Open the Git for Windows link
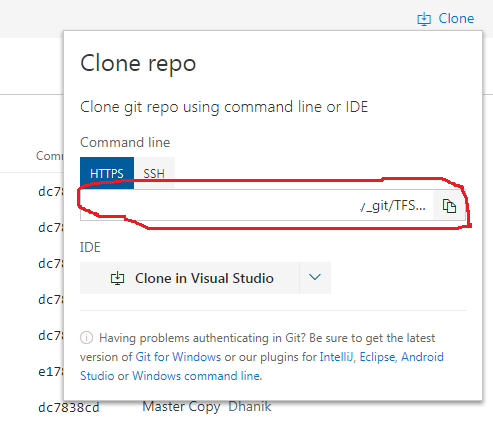Screen dimensions: 493x429 178,357
